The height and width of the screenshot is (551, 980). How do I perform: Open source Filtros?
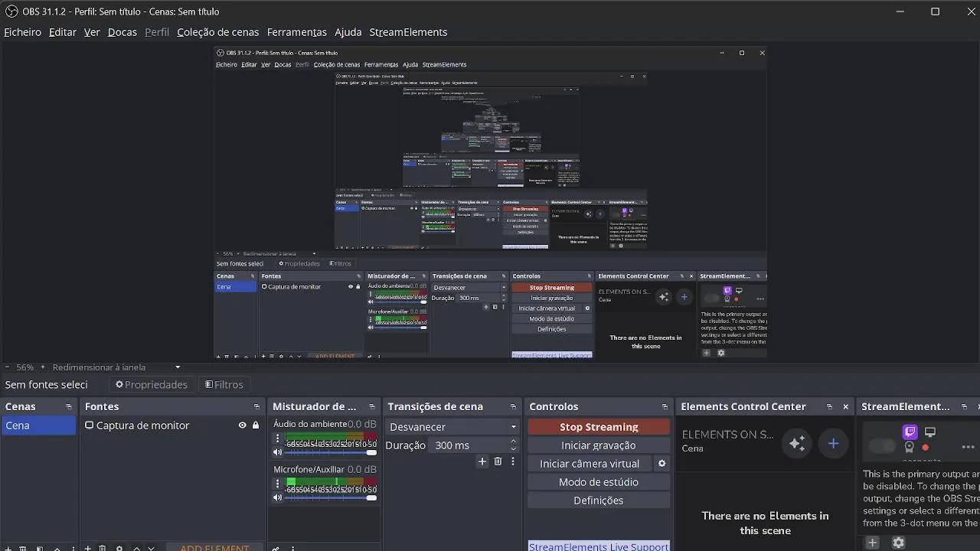[224, 385]
